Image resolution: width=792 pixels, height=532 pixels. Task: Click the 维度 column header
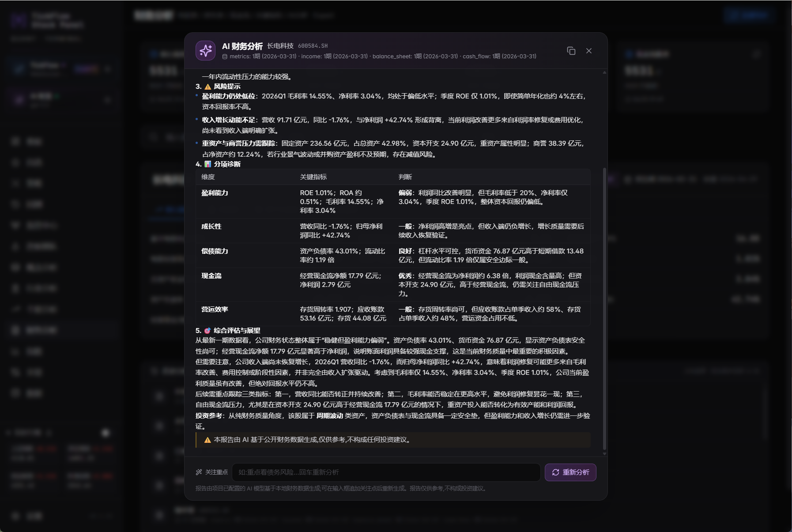[208, 177]
